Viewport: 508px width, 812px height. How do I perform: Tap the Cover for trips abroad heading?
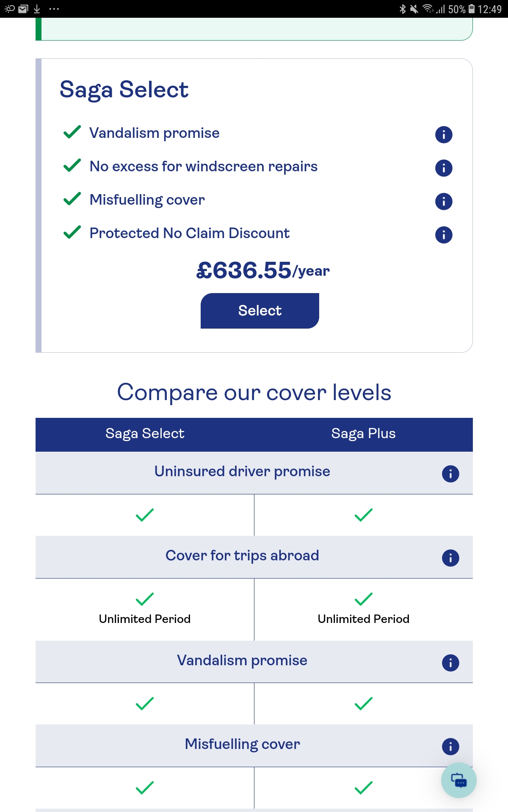coord(242,556)
